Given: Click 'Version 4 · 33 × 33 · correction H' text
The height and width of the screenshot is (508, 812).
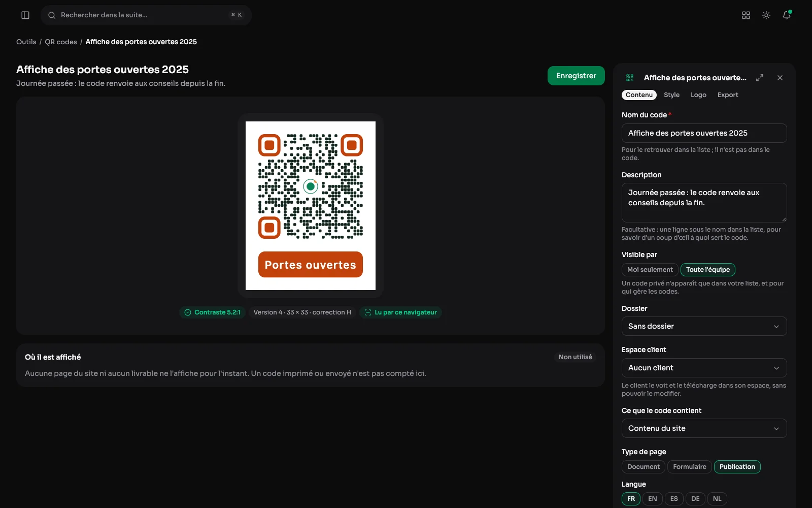Looking at the screenshot, I should tap(302, 312).
